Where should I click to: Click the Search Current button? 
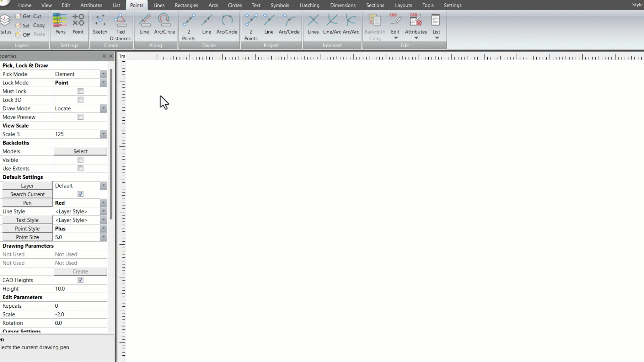[27, 194]
